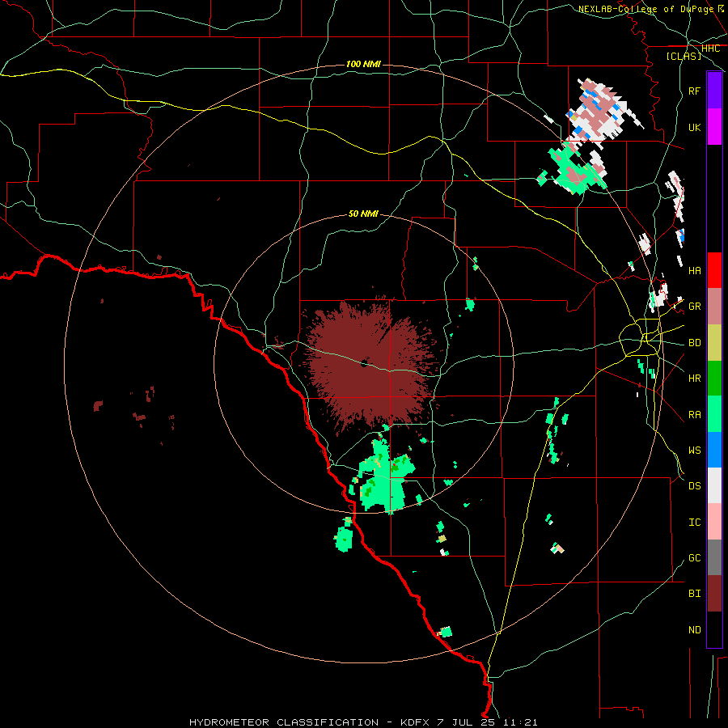The image size is (728, 728).
Task: Click the purple RF legend color swatch
Action: [714, 91]
